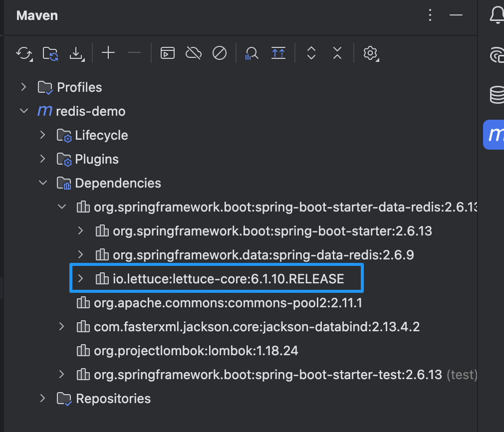This screenshot has height=432, width=504.
Task: Select the Repositories tree item
Action: [113, 399]
